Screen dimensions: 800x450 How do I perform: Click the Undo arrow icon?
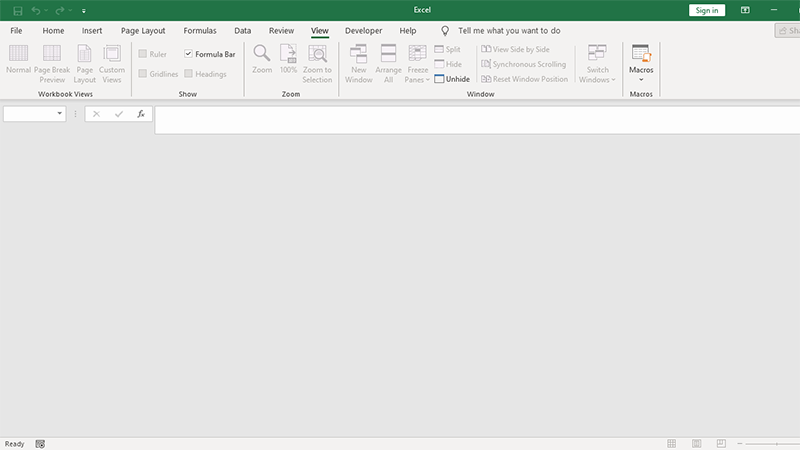coord(36,11)
